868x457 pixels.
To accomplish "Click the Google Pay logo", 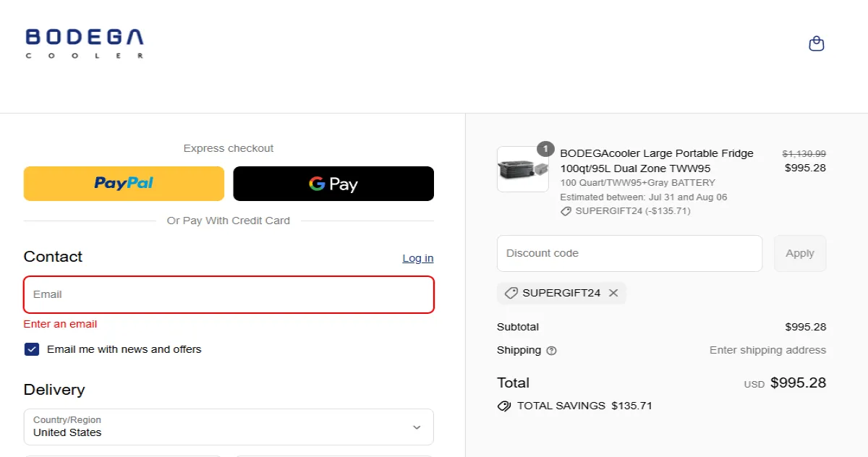I will pyautogui.click(x=333, y=184).
